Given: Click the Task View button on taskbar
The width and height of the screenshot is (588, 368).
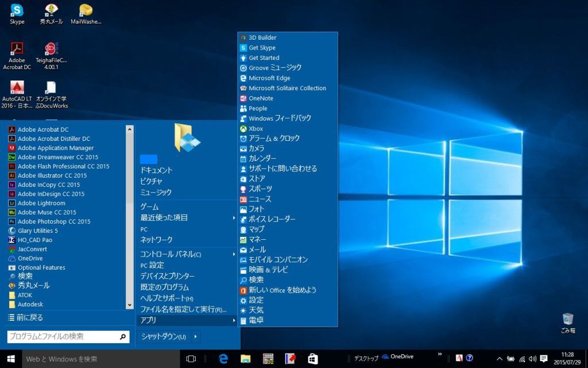Looking at the screenshot, I should (191, 359).
